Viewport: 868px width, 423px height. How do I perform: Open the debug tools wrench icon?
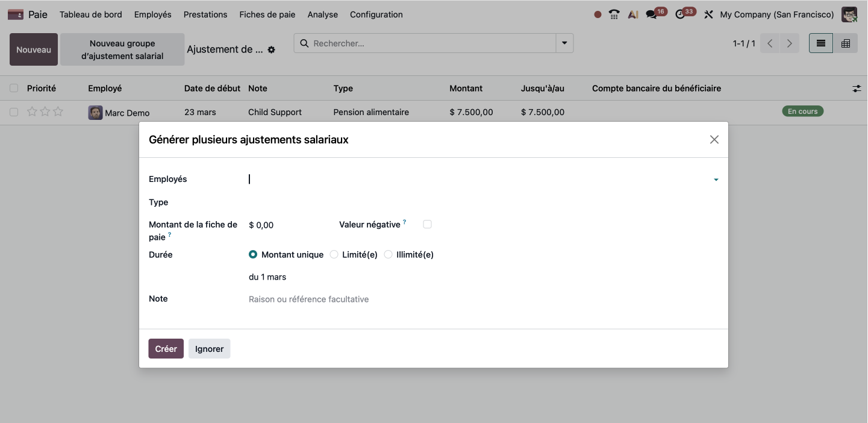(708, 14)
